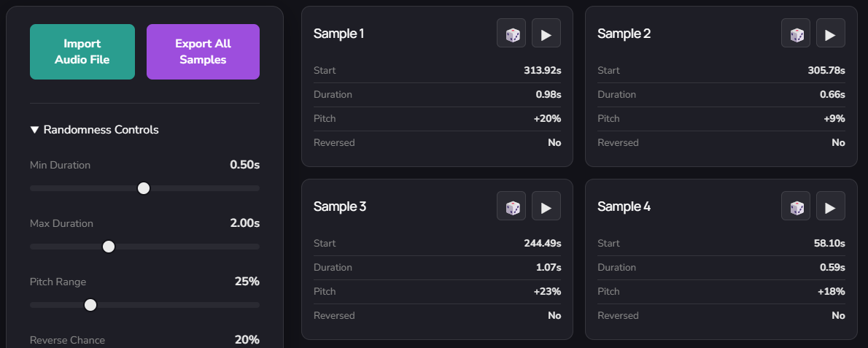Click Sample 3 Duration value 1.07s
The height and width of the screenshot is (348, 868).
coord(549,268)
